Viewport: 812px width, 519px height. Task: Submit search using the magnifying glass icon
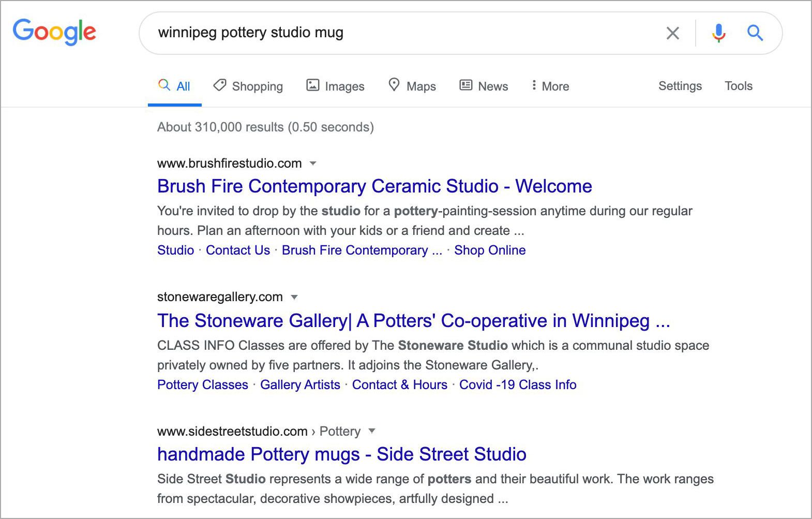[755, 33]
